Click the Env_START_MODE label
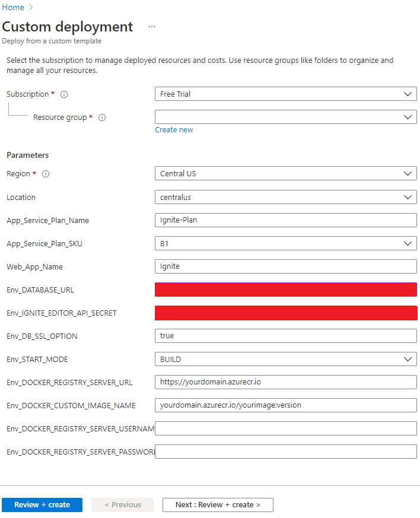This screenshot has width=420, height=518. pyautogui.click(x=37, y=360)
